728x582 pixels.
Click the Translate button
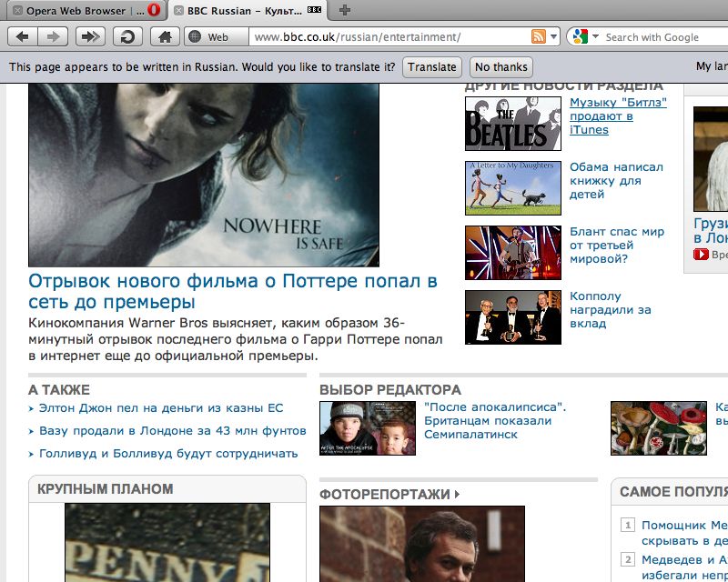click(432, 66)
